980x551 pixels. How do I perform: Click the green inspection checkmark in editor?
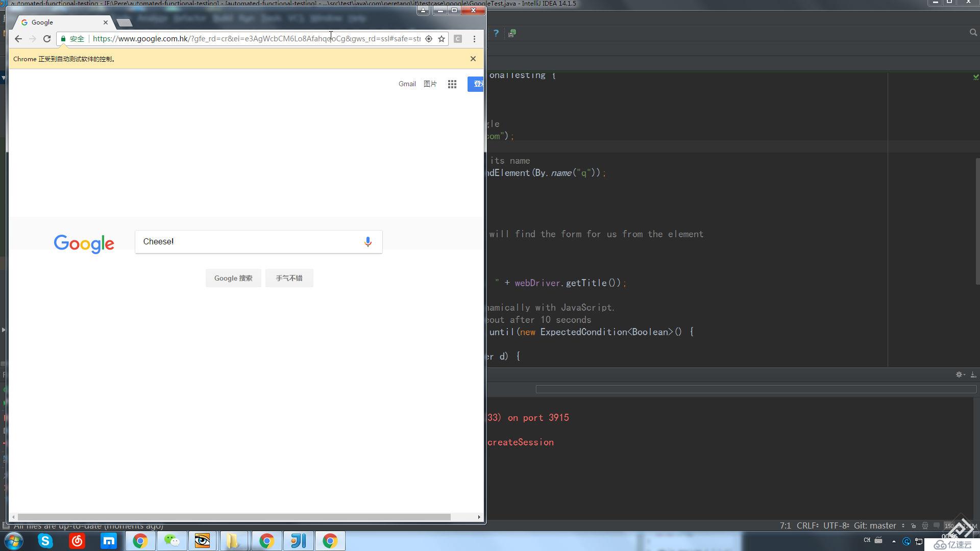point(975,77)
